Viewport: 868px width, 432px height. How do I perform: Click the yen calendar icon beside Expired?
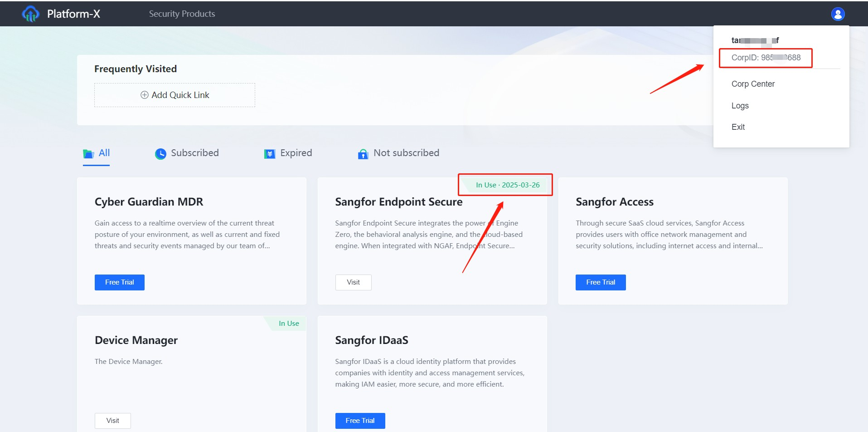(270, 154)
